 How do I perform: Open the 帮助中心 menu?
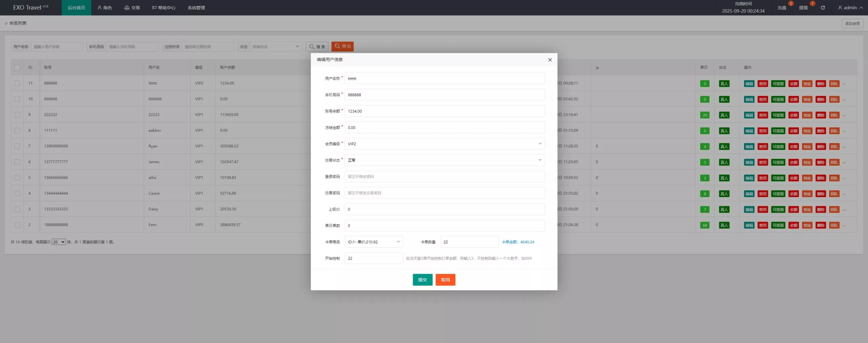(164, 8)
